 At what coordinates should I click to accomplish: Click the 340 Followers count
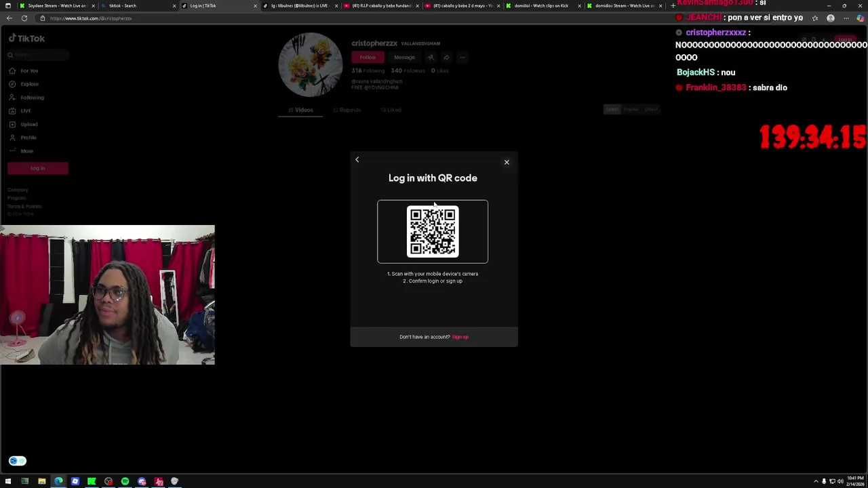coord(408,70)
